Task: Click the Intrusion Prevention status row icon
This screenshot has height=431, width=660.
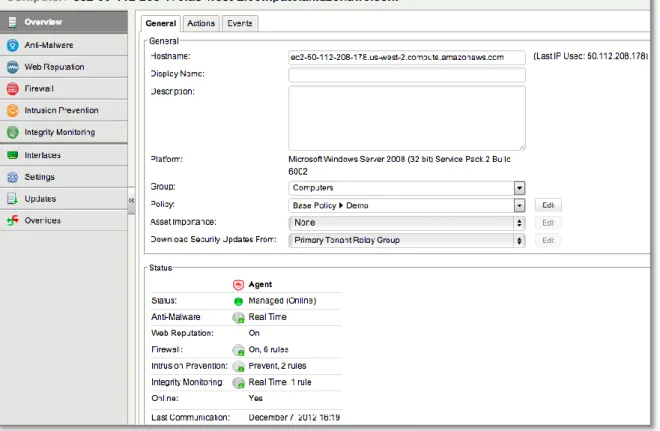Action: [x=238, y=367]
